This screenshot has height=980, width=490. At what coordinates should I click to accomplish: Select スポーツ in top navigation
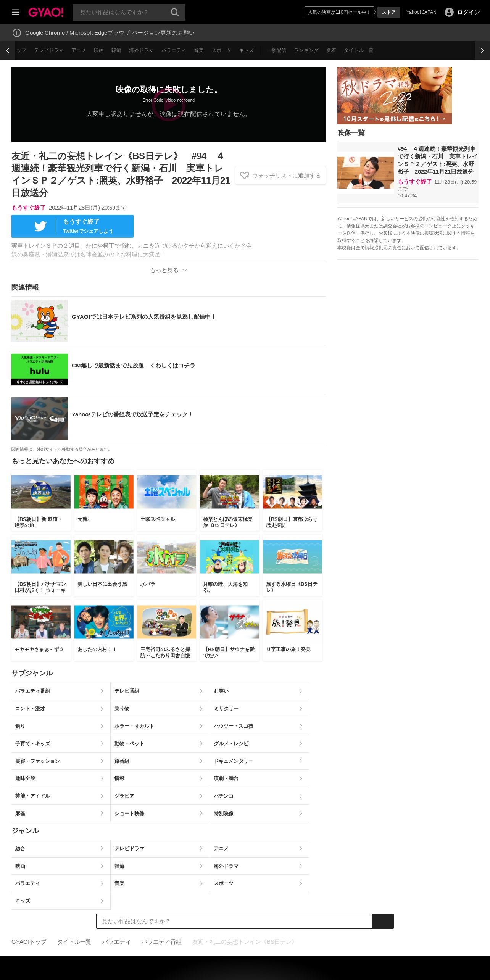[x=221, y=50]
